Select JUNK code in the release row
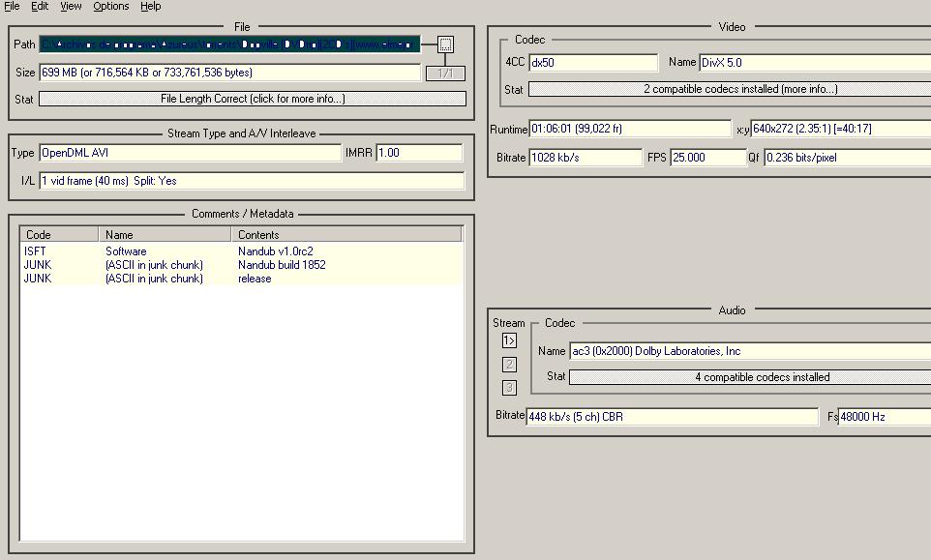The width and height of the screenshot is (931, 560). click(x=38, y=279)
